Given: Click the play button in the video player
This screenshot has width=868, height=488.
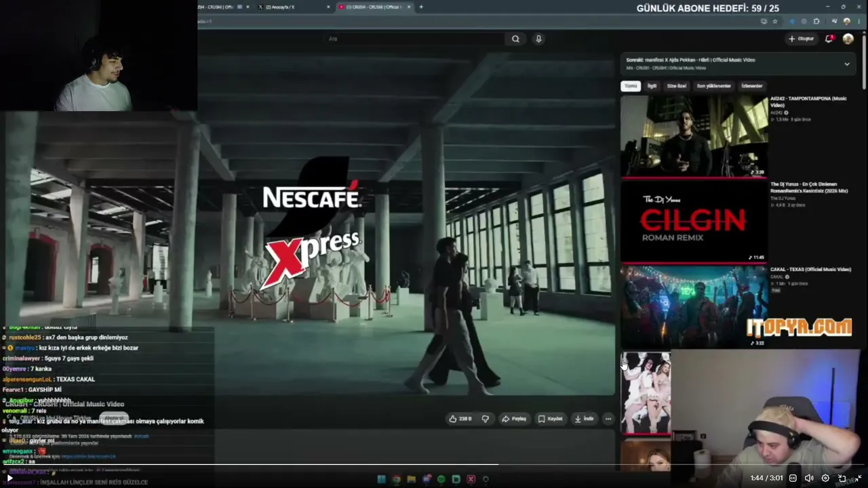Looking at the screenshot, I should coord(9,478).
